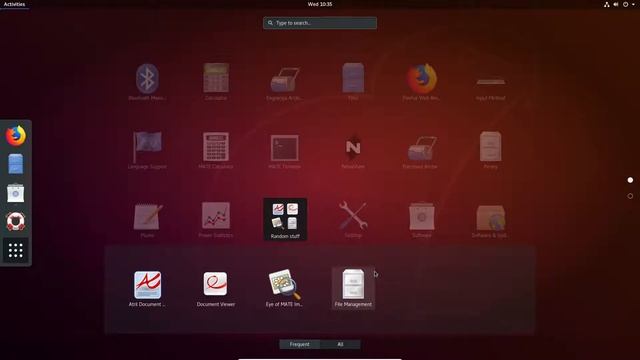Click Activities in the top bar
Viewport: 640px width, 360px height.
[14, 4]
